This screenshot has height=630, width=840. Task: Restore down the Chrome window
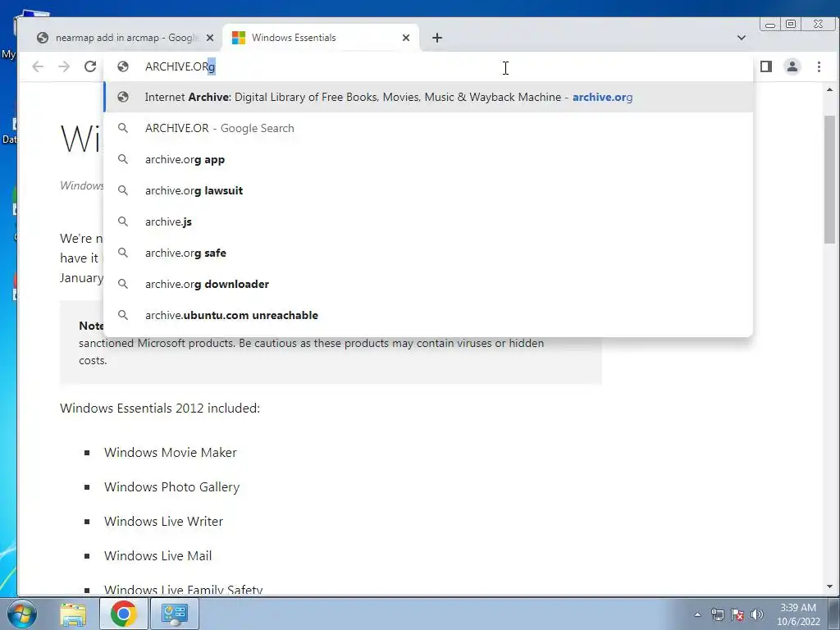click(x=791, y=24)
